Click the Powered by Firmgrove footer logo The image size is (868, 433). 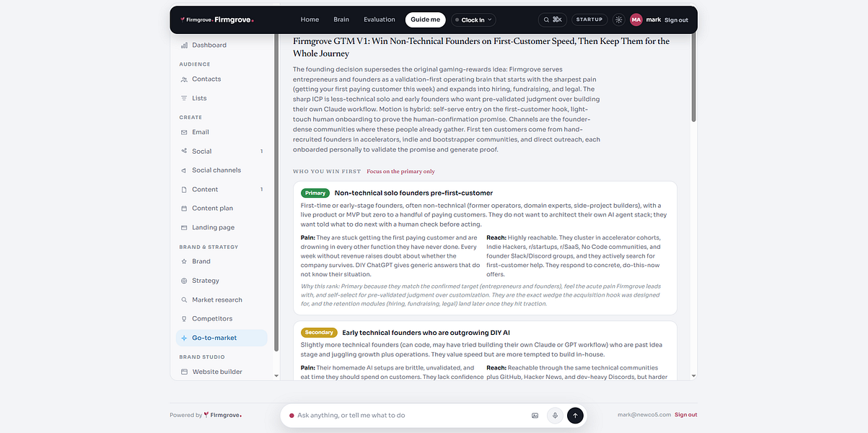click(206, 415)
